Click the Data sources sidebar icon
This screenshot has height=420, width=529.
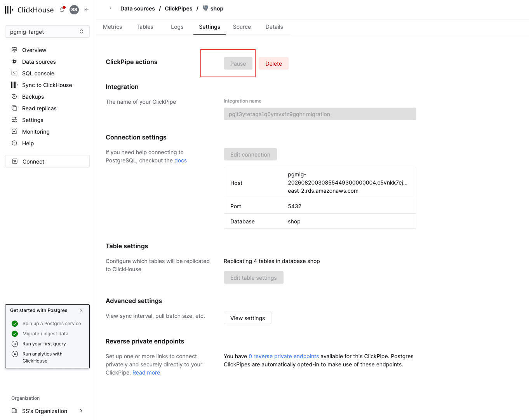(14, 61)
